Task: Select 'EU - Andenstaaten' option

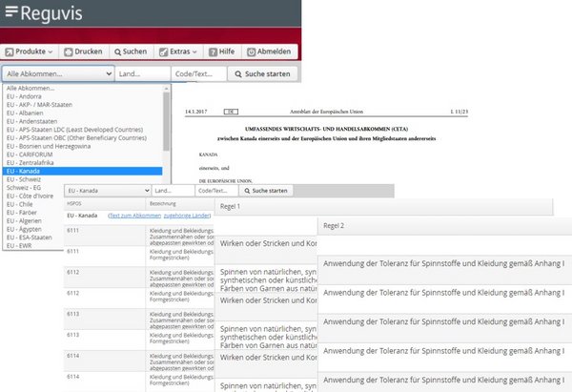Action: pyautogui.click(x=82, y=121)
